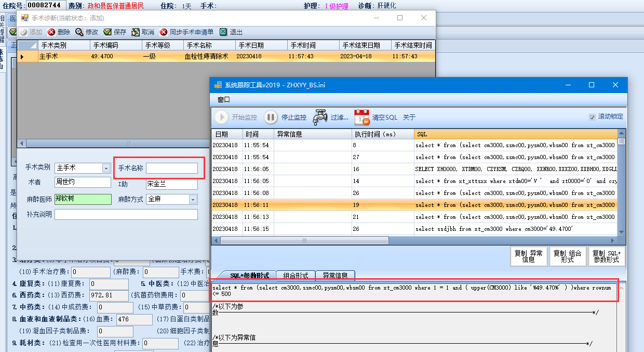Click the 凝血因子类制品费 value field
Screen dimensions: 644x352
pyautogui.click(x=115, y=331)
